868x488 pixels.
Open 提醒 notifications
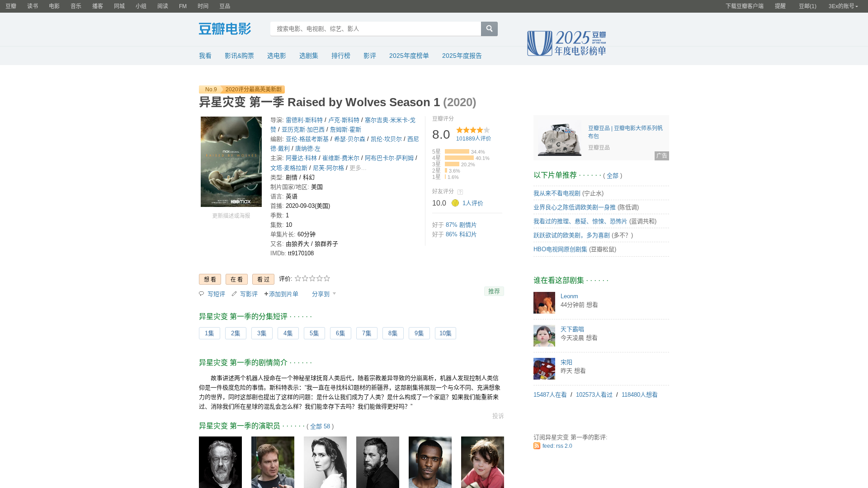click(780, 6)
